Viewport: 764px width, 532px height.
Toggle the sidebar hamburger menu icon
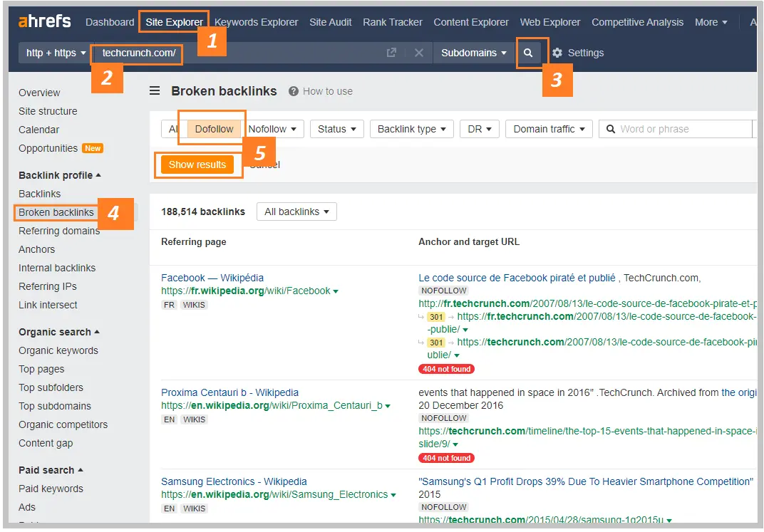coord(155,91)
